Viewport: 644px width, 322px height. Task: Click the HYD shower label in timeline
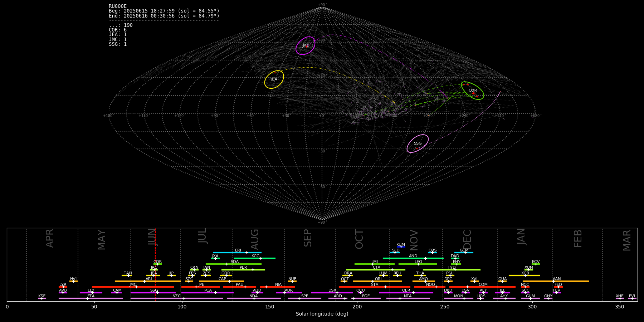pyautogui.click(x=452, y=268)
